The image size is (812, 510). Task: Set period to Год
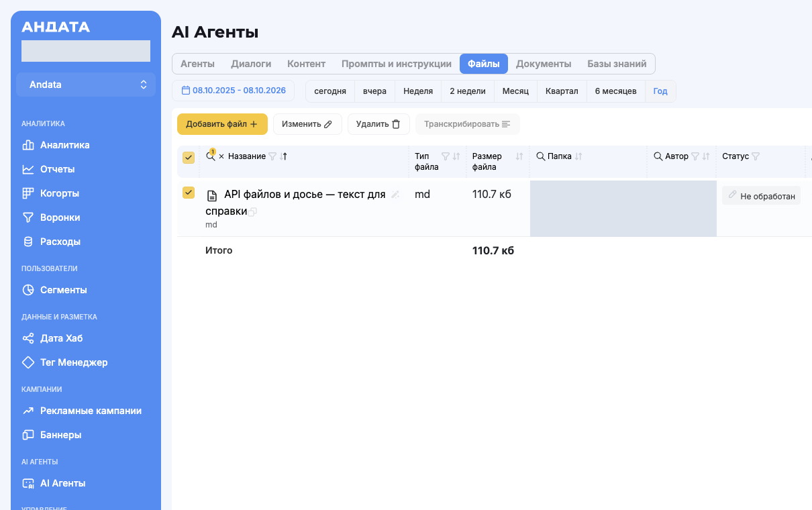coord(660,91)
